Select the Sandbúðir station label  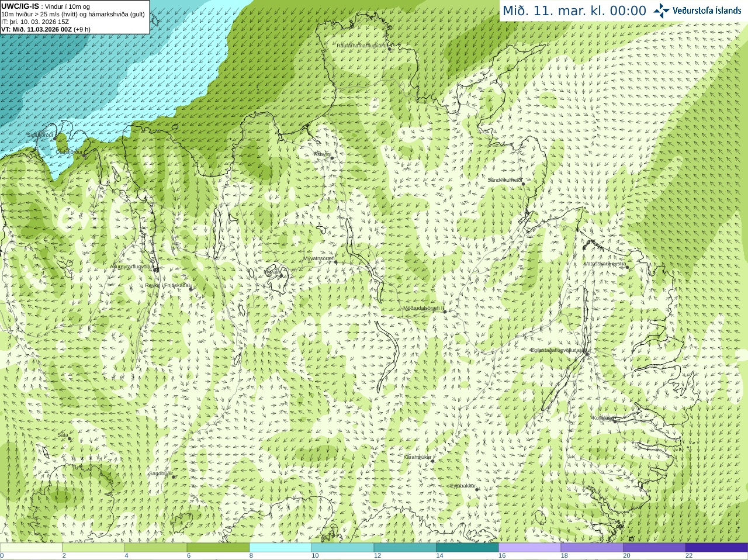tap(161, 473)
